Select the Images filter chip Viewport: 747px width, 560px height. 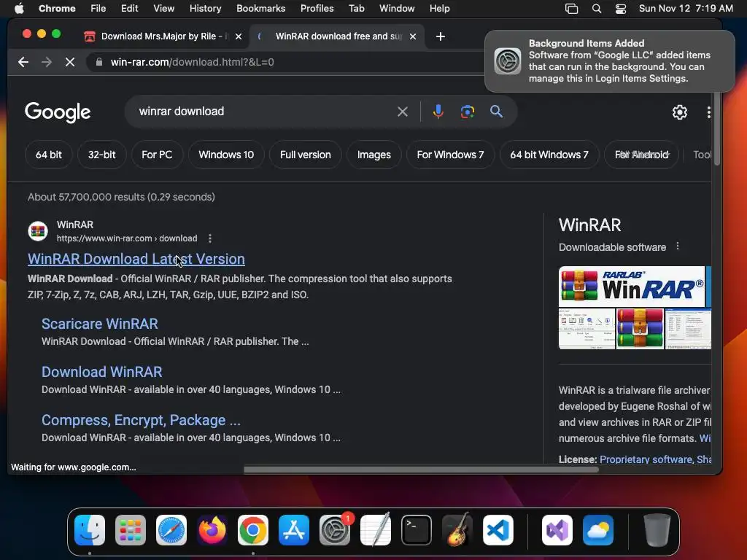[x=374, y=155]
